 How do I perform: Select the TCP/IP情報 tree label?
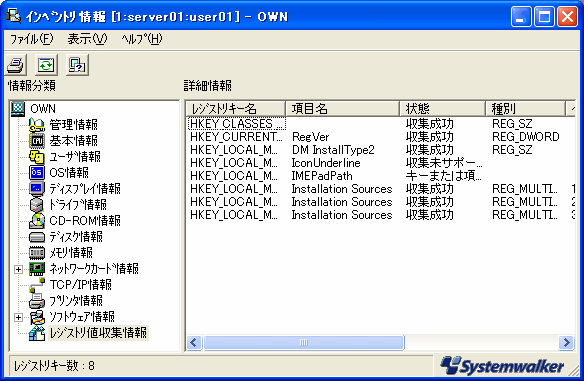coord(80,285)
